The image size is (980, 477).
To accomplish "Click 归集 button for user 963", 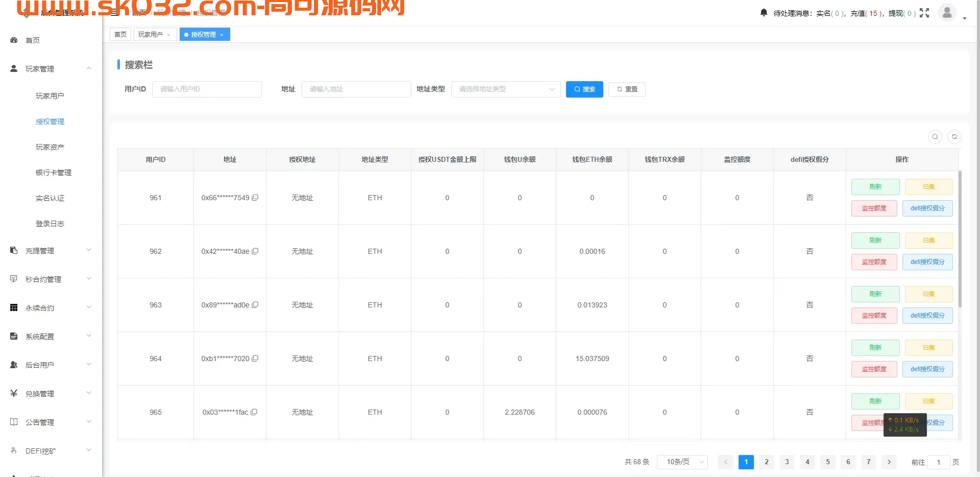I will tap(928, 294).
